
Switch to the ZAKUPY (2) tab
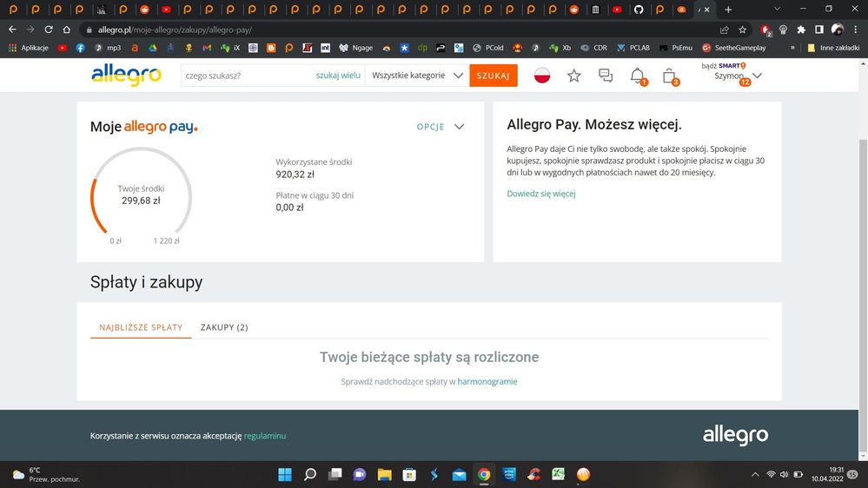coord(224,327)
